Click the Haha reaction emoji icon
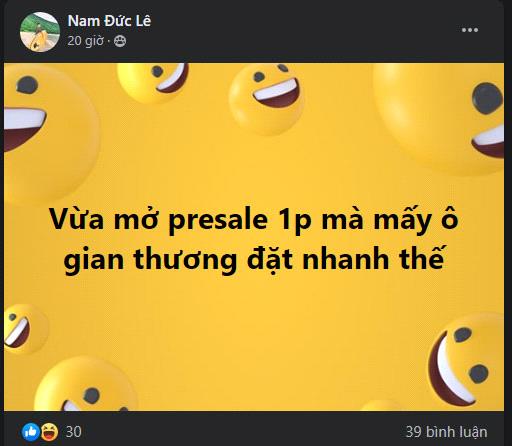The width and height of the screenshot is (512, 446). pos(49,432)
